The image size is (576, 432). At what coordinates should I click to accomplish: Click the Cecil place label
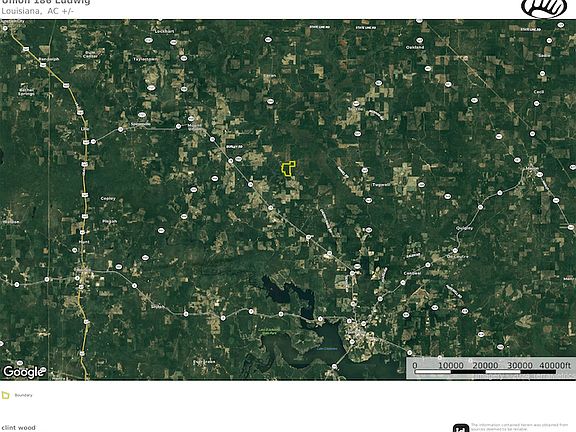539,91
